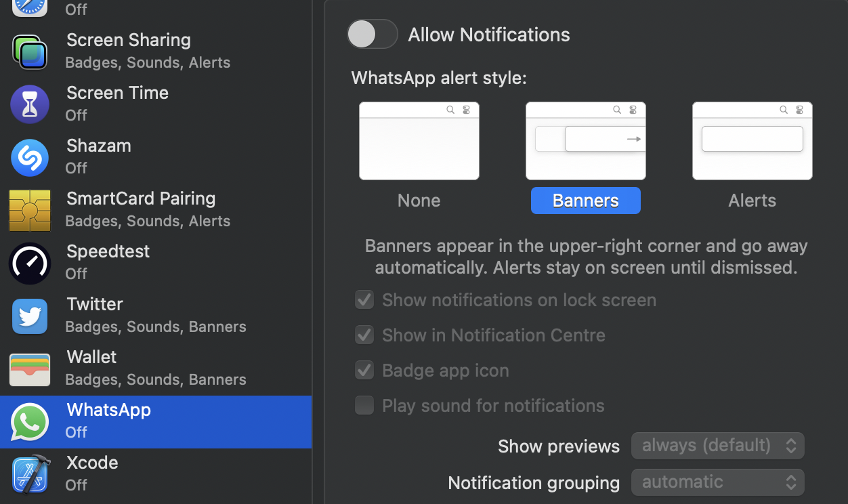Select the None alert style thumbnail
Screen dimensions: 848x504
point(419,141)
